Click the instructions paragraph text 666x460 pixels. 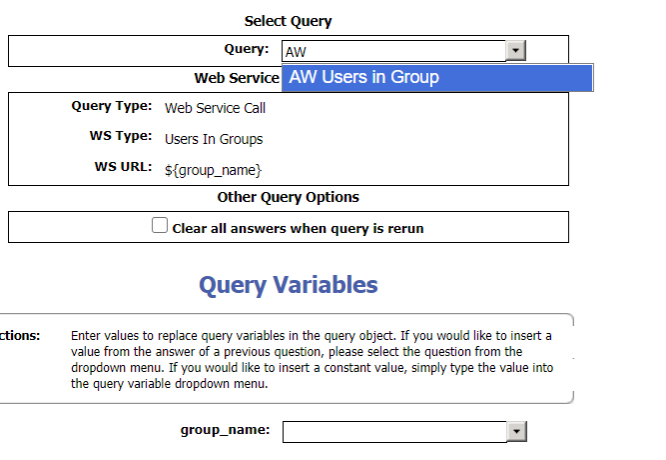click(310, 360)
